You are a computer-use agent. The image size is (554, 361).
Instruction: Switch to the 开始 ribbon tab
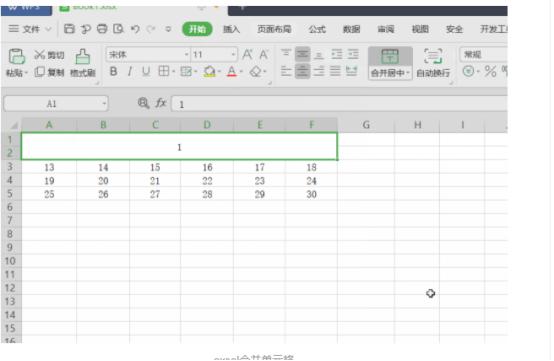197,29
